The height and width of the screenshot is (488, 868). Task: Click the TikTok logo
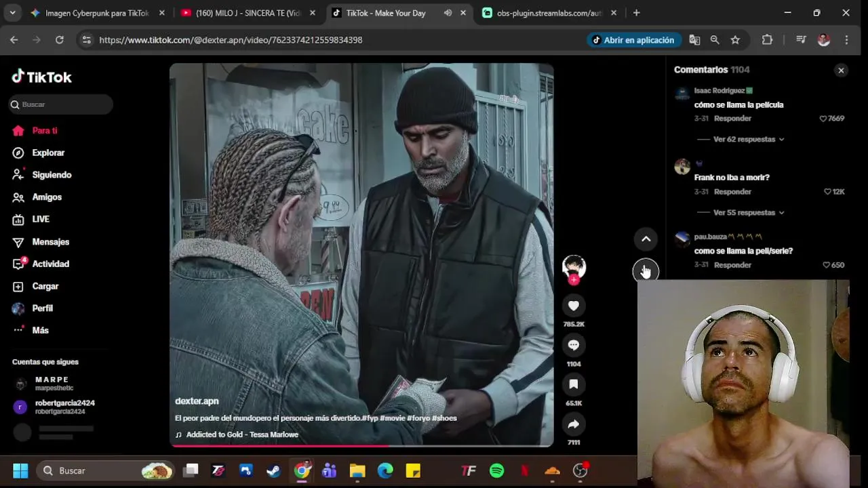pos(41,77)
